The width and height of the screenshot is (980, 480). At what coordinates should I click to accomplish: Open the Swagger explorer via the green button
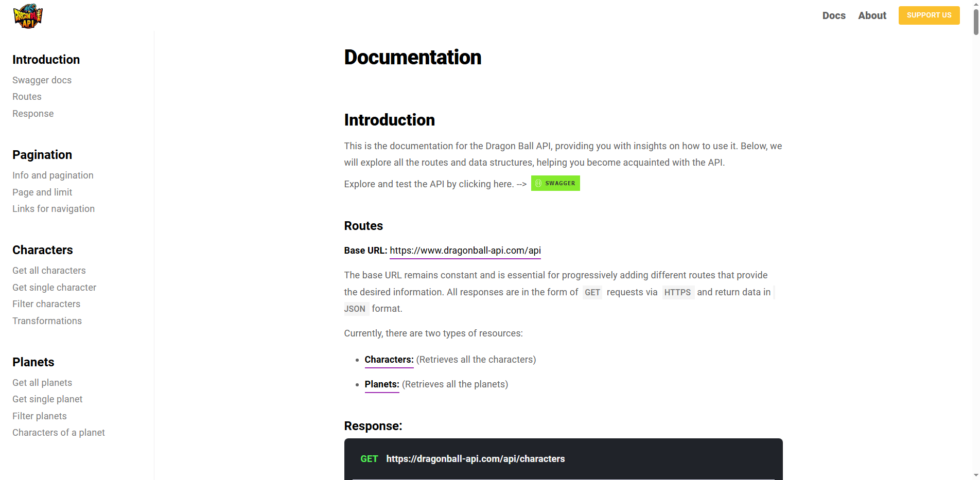(555, 183)
